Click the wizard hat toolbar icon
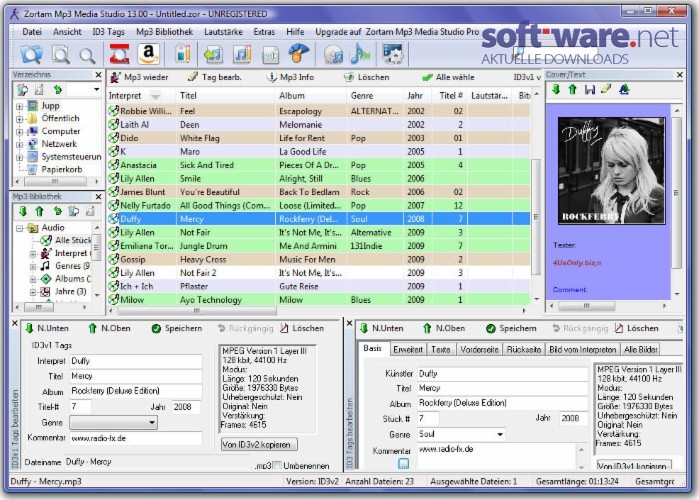Screen dimensions: 699x500 (x=299, y=53)
